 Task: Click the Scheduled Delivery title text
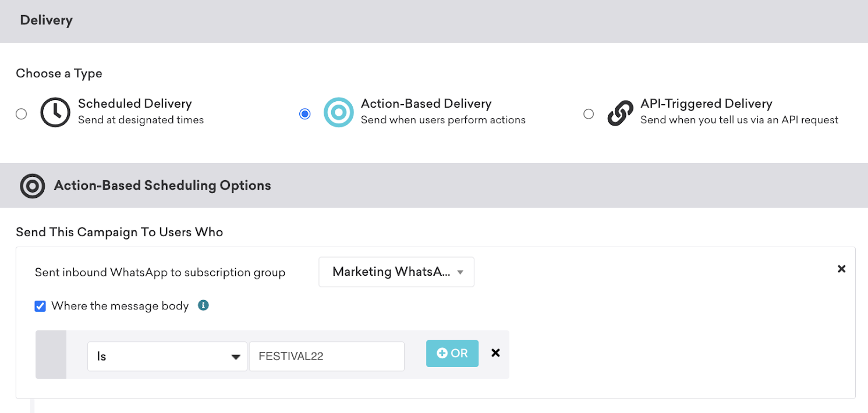135,104
